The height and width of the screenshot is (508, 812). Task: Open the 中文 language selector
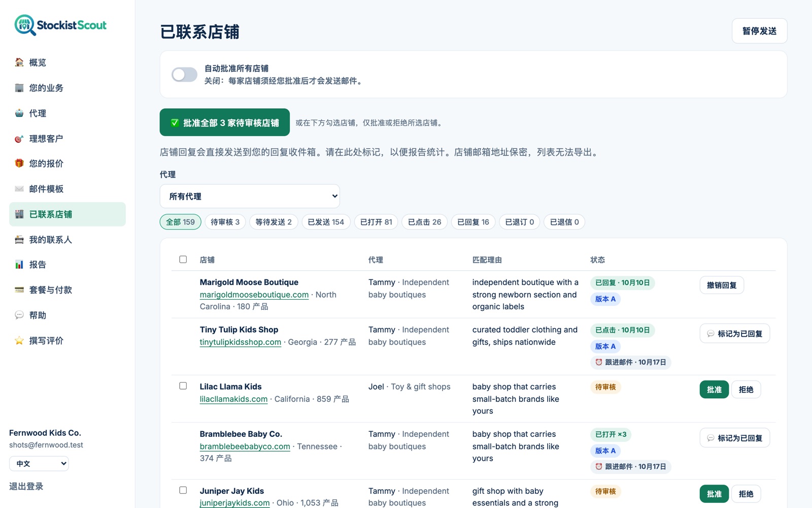pyautogui.click(x=39, y=463)
